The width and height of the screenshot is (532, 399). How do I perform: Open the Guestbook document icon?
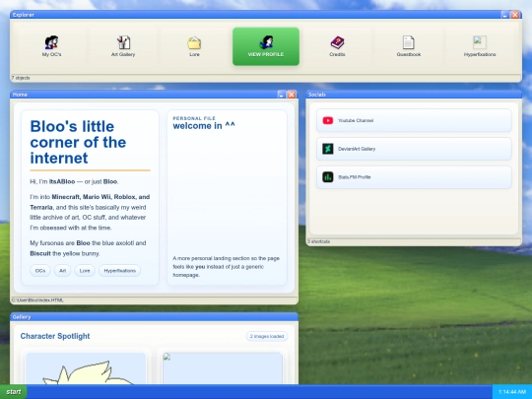(x=409, y=46)
